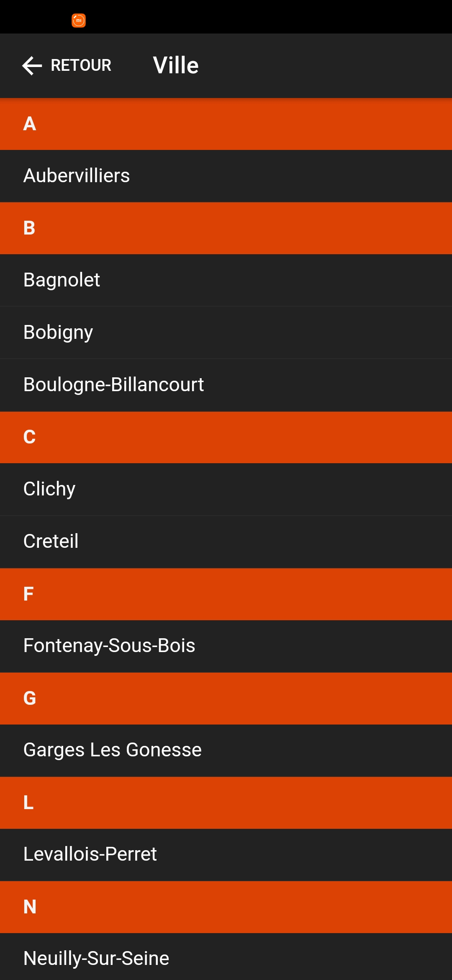Viewport: 452px width, 980px height.
Task: Tap the section header N
Action: [226, 907]
